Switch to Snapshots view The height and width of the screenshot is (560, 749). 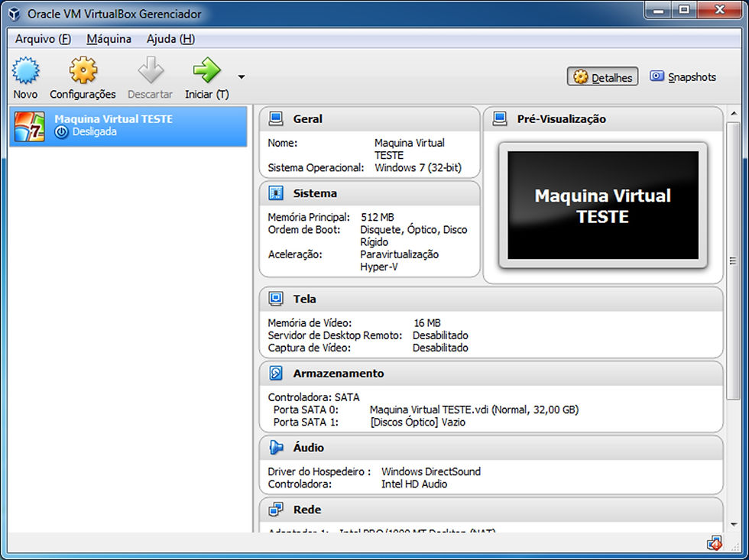(x=683, y=77)
